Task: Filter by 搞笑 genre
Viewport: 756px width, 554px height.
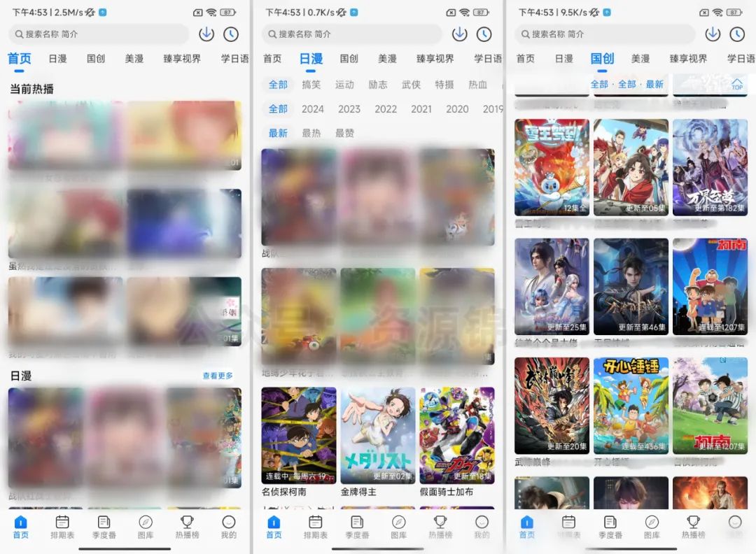Action: click(311, 85)
